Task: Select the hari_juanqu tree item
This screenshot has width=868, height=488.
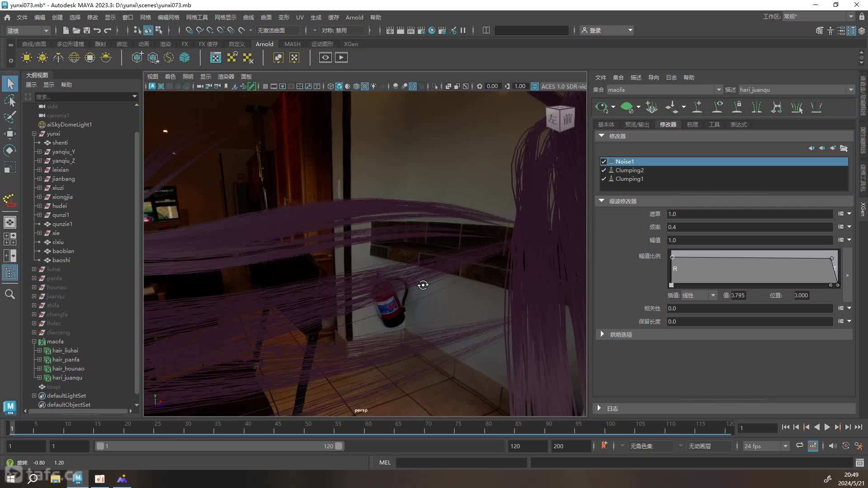Action: (x=67, y=378)
